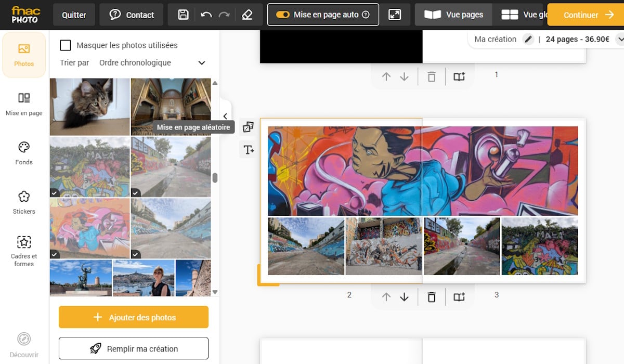
Task: Add a spread after page 1
Action: [459, 77]
